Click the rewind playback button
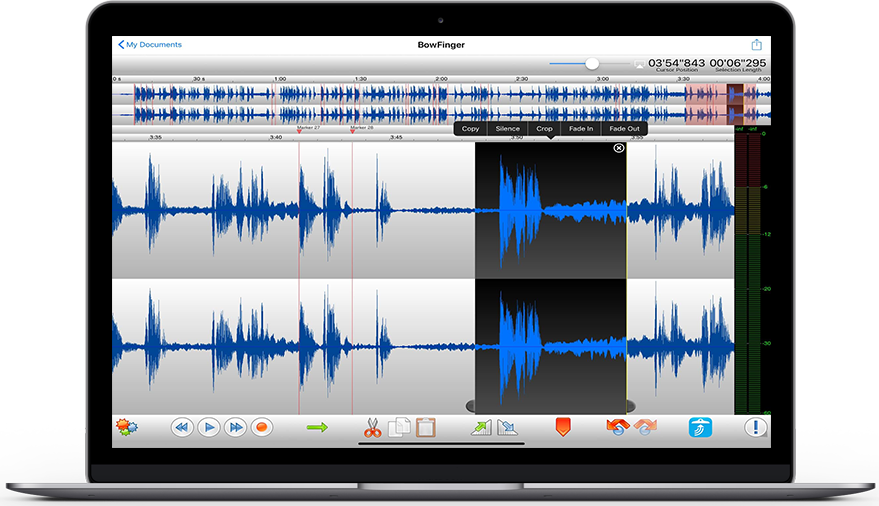 [x=182, y=427]
